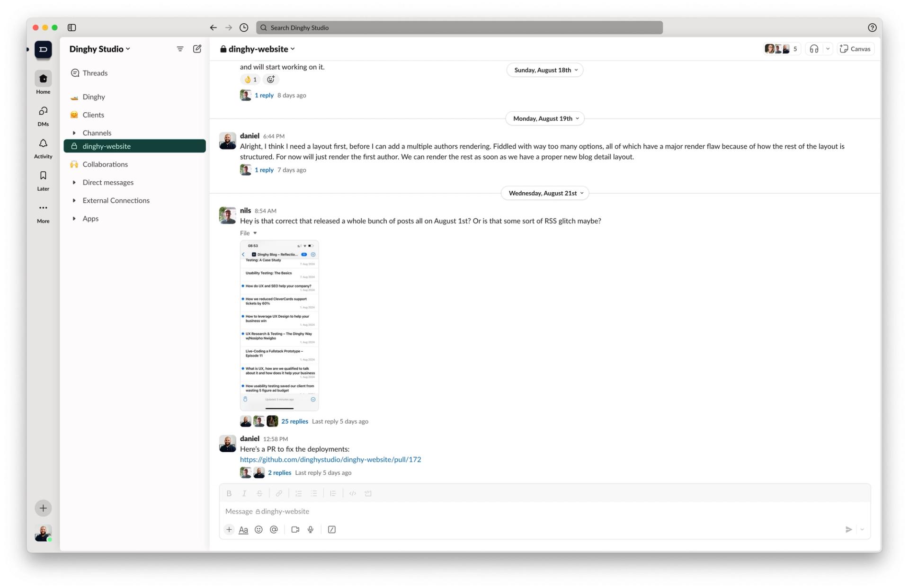Select the Threads sidebar item
909x588 pixels.
[95, 73]
